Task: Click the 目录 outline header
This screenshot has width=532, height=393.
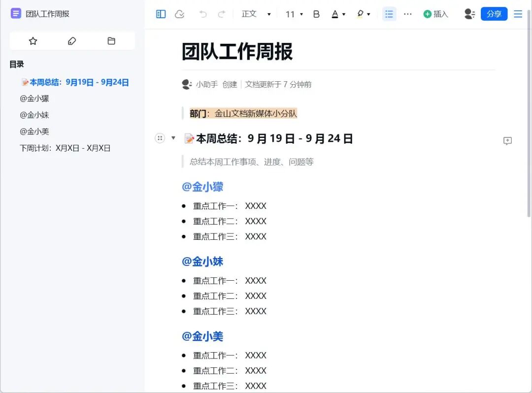Action: point(17,64)
